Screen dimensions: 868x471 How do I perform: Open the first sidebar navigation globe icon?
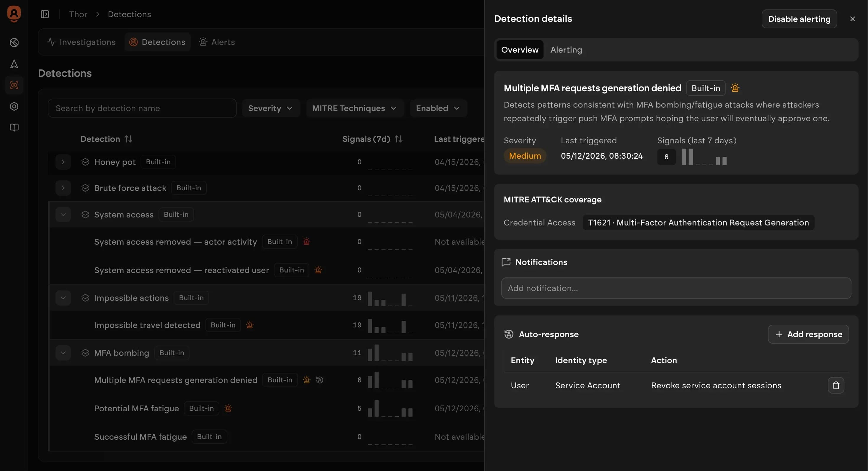14,43
